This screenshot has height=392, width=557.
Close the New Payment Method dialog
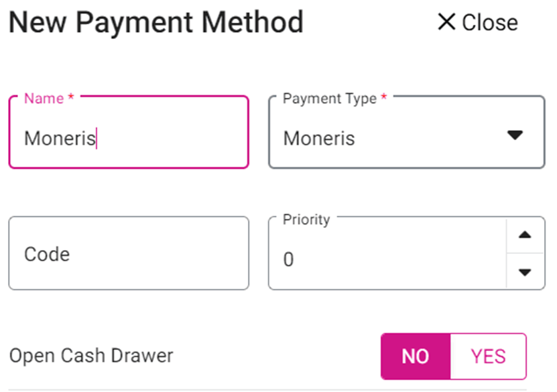(x=477, y=22)
